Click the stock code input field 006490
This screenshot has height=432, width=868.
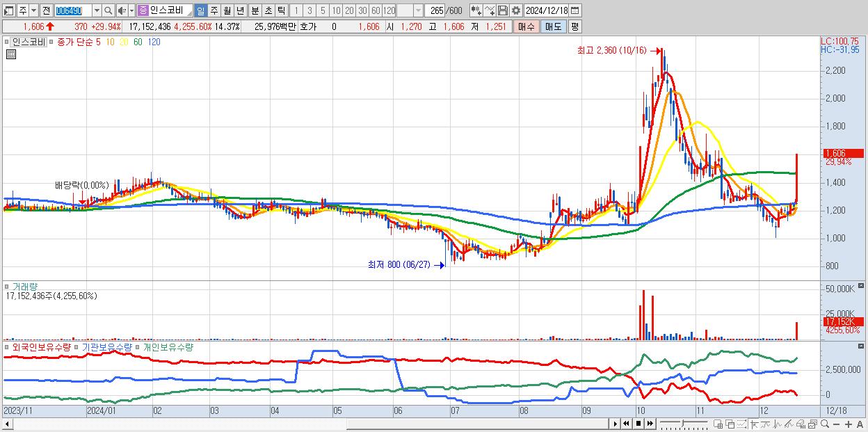73,10
